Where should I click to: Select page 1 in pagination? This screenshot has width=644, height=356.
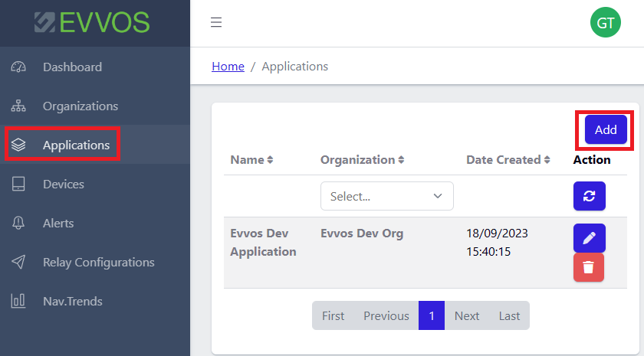pos(431,315)
